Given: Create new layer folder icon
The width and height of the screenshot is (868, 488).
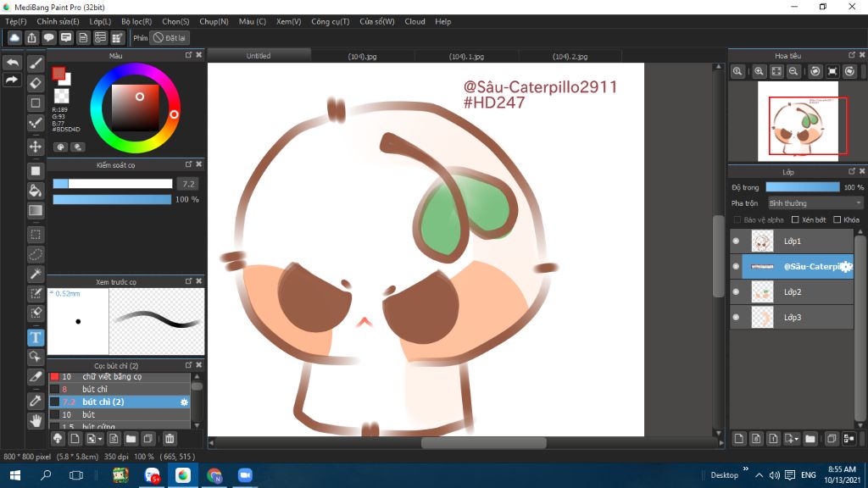Looking at the screenshot, I should [x=810, y=439].
